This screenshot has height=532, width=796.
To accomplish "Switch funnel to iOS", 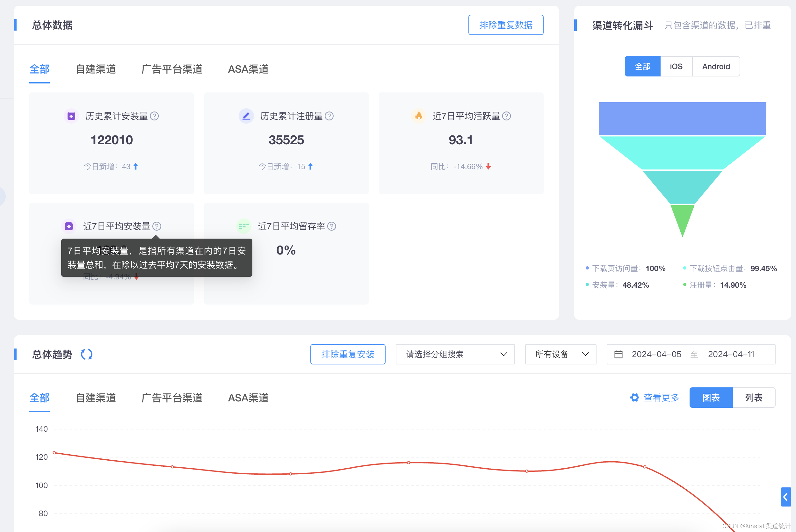I will 676,67.
